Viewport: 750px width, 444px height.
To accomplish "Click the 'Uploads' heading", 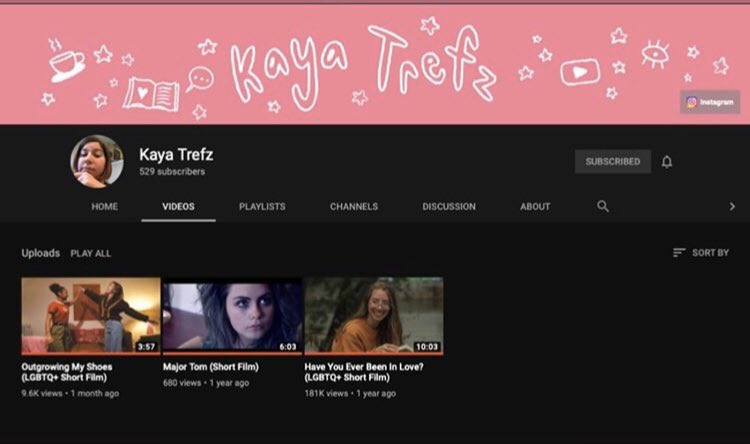I will [x=41, y=253].
